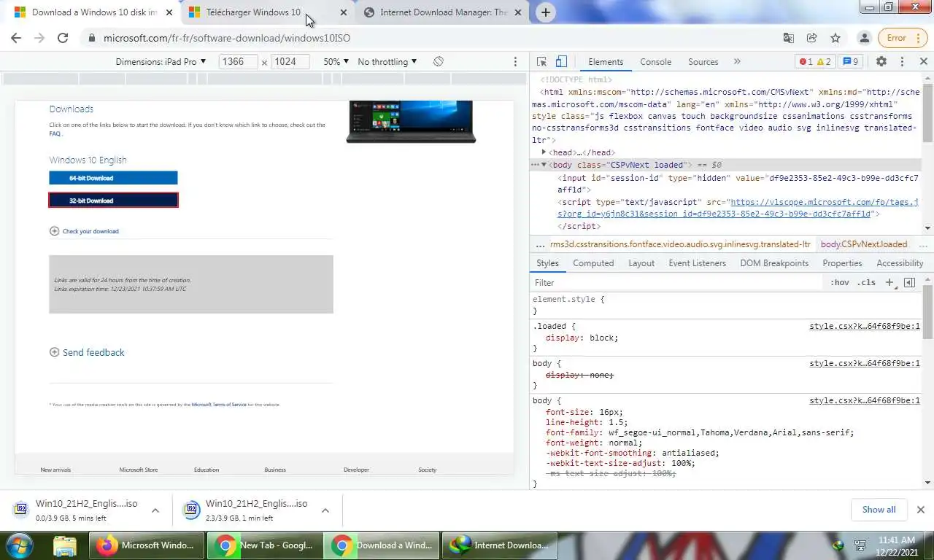The image size is (934, 560).
Task: Click the browser Back arrow
Action: tap(16, 38)
